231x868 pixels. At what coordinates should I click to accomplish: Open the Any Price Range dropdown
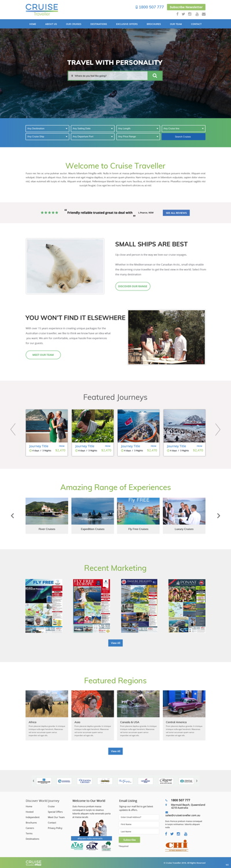pyautogui.click(x=138, y=137)
